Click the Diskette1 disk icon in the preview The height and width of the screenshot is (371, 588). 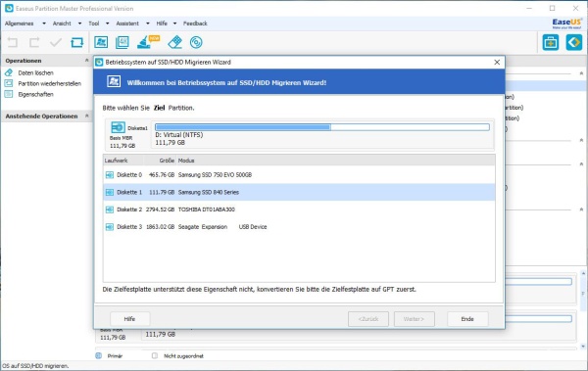(118, 127)
